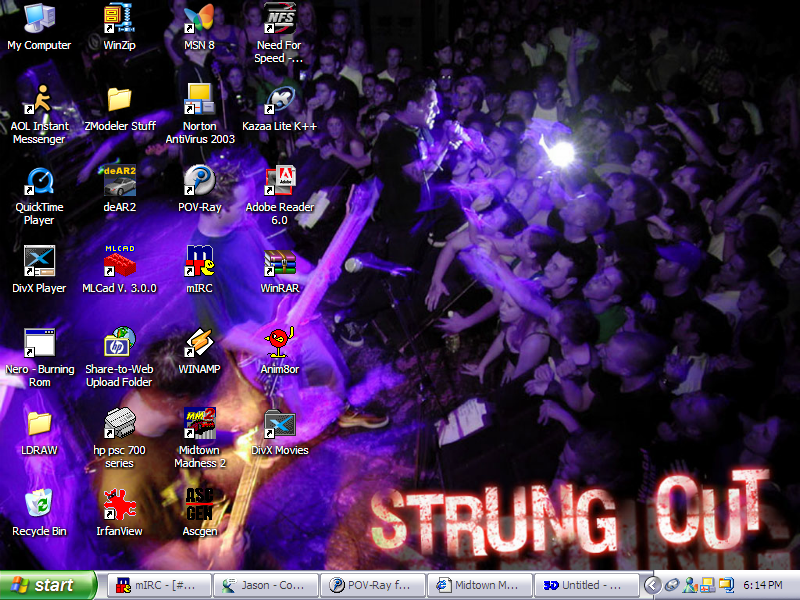800x600 pixels.
Task: Expand hidden system tray icons
Action: click(652, 585)
